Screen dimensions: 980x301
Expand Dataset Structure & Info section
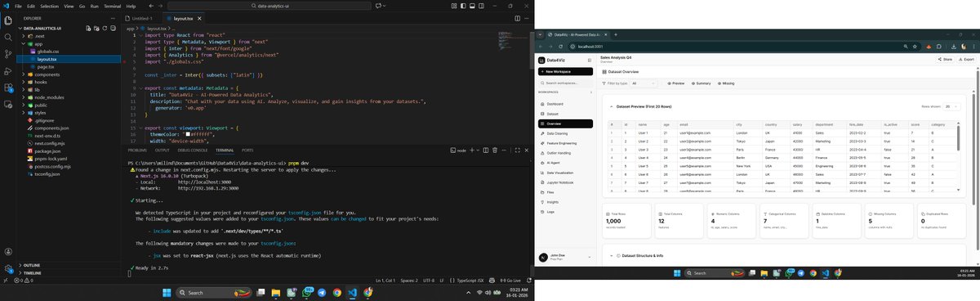tap(611, 255)
